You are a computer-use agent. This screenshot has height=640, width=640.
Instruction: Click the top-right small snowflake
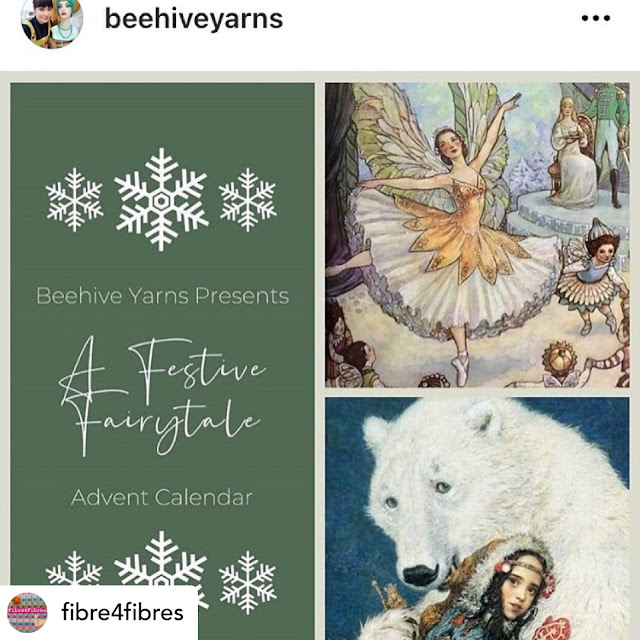tap(248, 200)
